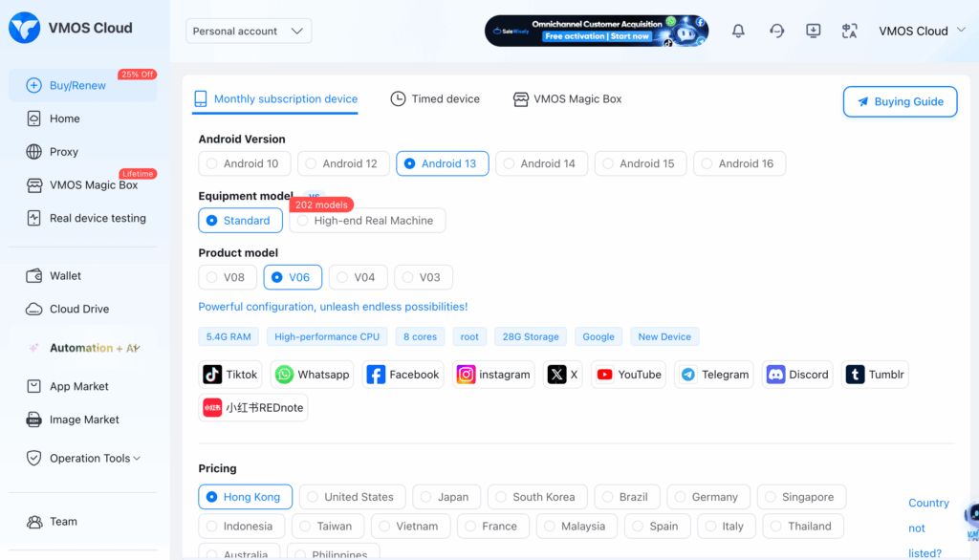The image size is (979, 560).
Task: Select Android 14 version
Action: tap(541, 163)
